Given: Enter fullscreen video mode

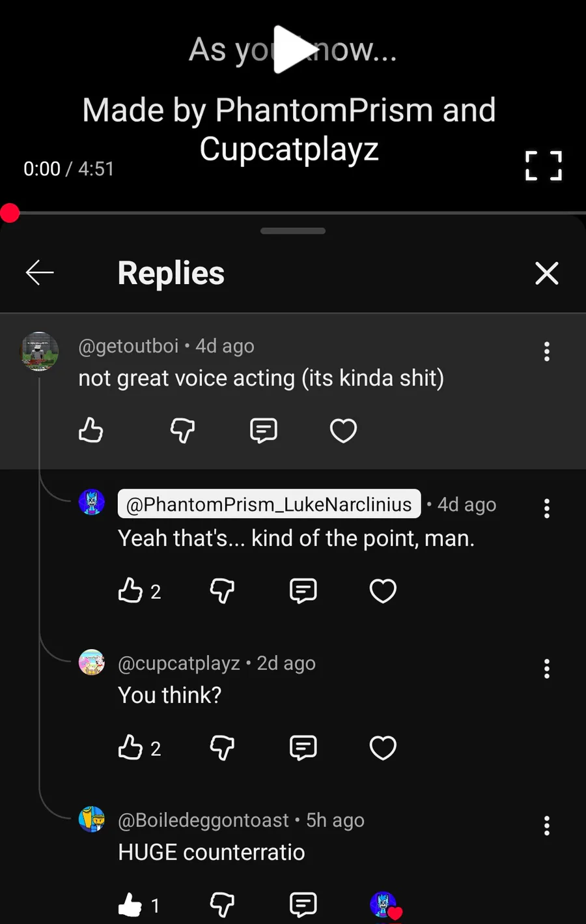Looking at the screenshot, I should coord(543,166).
